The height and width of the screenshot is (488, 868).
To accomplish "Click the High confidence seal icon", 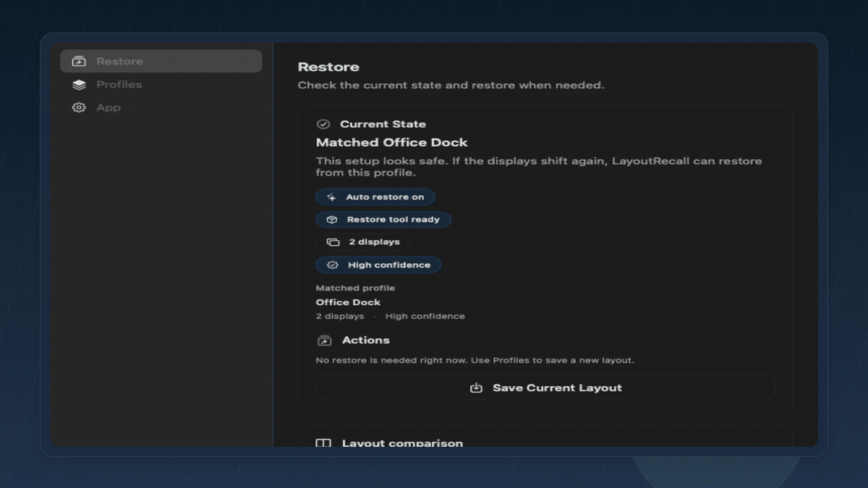I will [x=333, y=265].
